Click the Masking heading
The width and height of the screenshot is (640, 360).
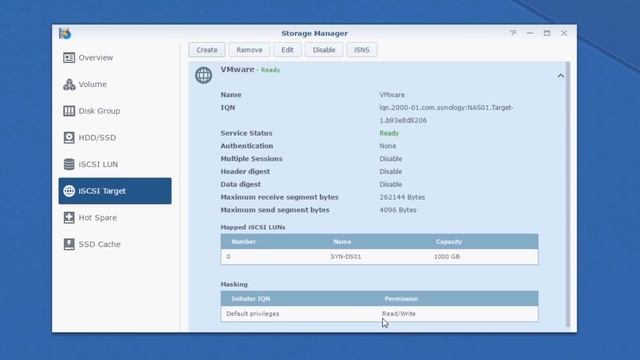coord(234,284)
